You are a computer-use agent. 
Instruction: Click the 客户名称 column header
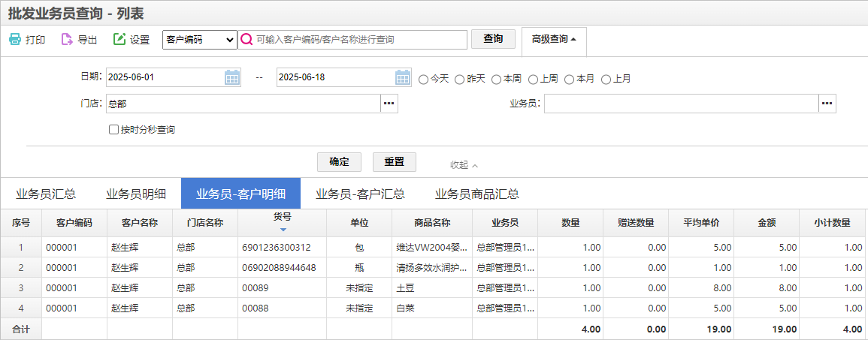pyautogui.click(x=140, y=223)
